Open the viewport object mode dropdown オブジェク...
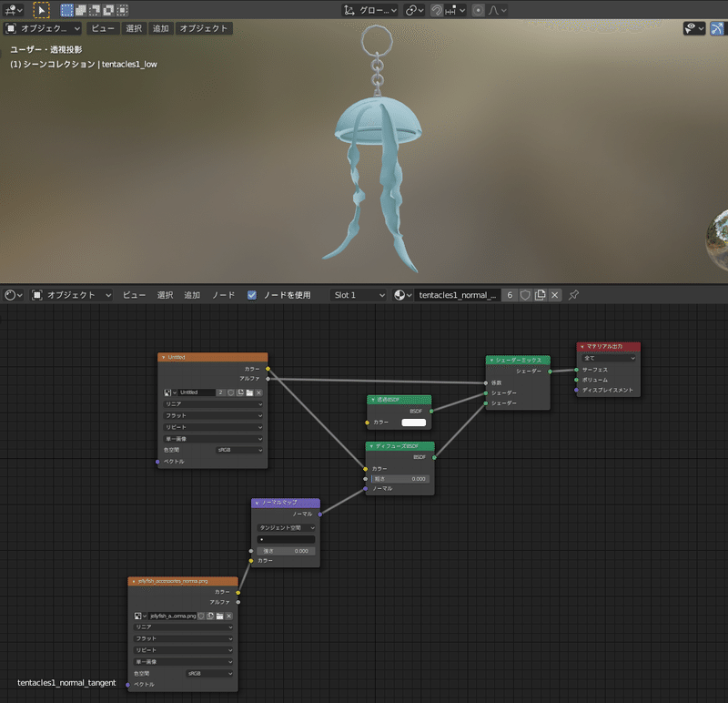728x703 pixels. (x=43, y=28)
